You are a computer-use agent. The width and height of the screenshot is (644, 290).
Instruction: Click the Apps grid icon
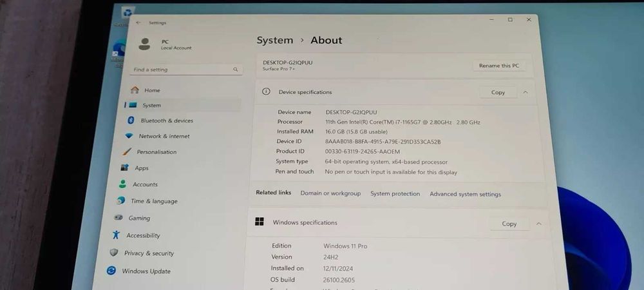tap(125, 168)
